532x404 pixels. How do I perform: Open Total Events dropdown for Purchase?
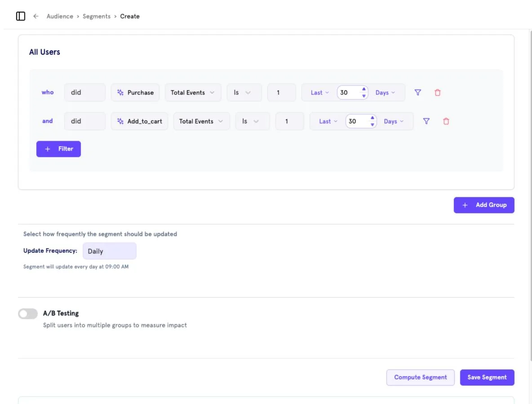point(193,92)
